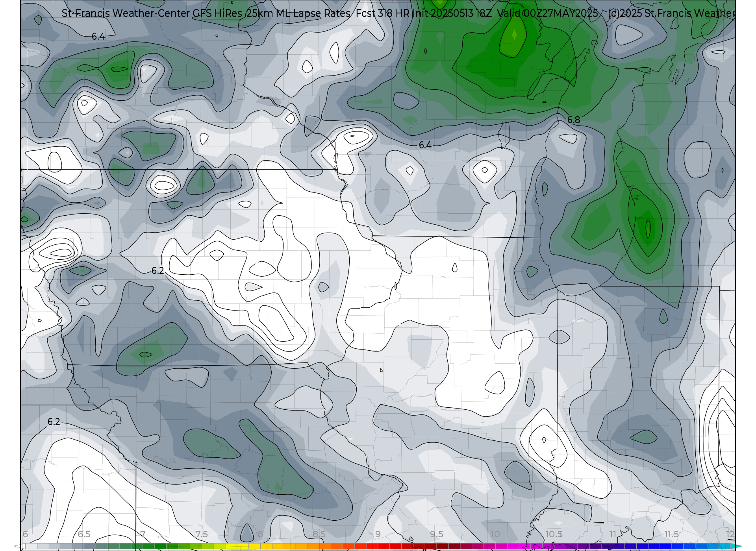Click the bright red segment of the color bar
The width and height of the screenshot is (756, 551).
pyautogui.click(x=384, y=546)
